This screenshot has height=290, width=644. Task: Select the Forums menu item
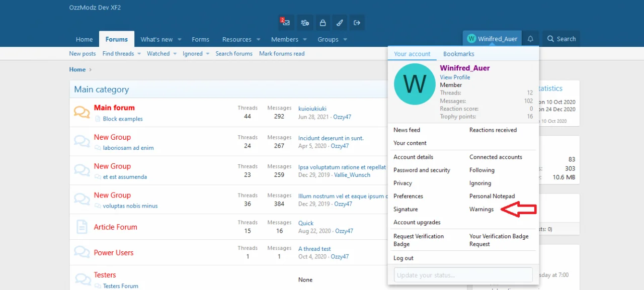tap(116, 39)
